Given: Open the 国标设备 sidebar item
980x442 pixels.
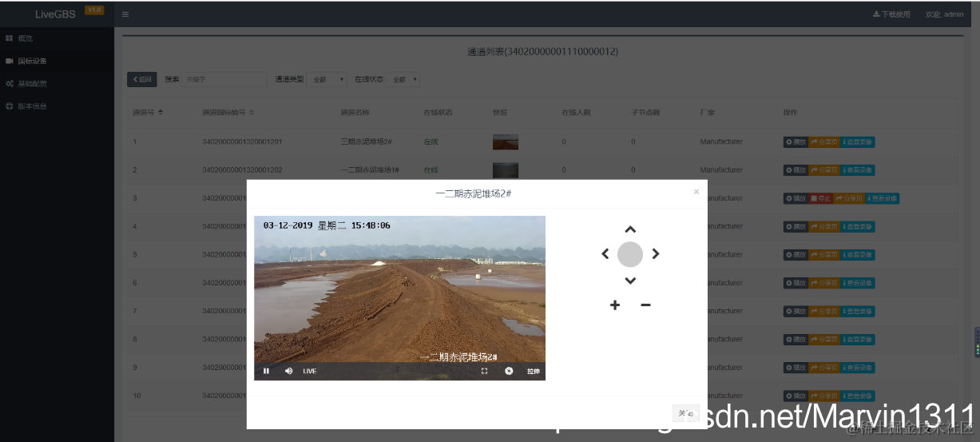Looking at the screenshot, I should pyautogui.click(x=57, y=61).
